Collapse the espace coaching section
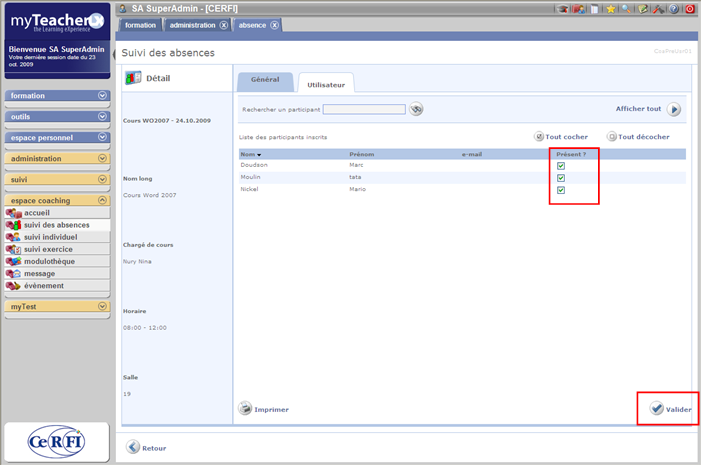The width and height of the screenshot is (701, 465). click(x=102, y=201)
